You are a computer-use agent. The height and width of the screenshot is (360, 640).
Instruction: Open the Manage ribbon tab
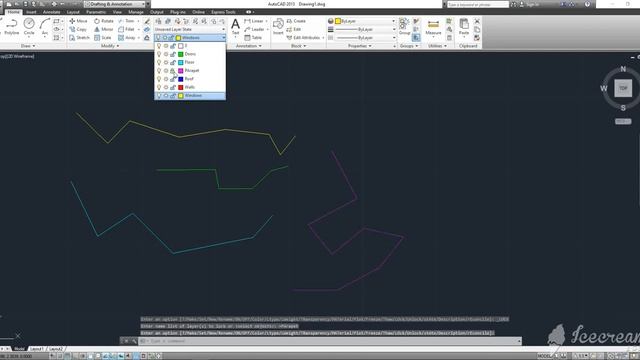136,12
